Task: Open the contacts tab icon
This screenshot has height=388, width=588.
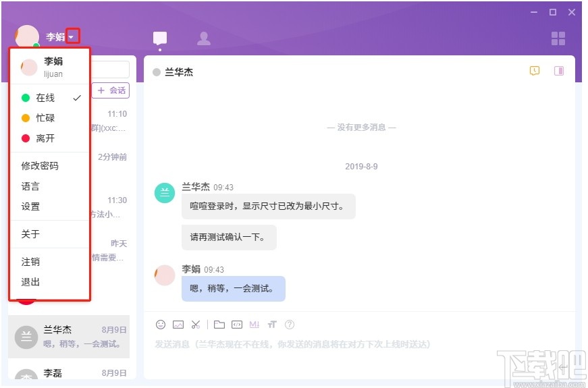Action: pyautogui.click(x=204, y=38)
